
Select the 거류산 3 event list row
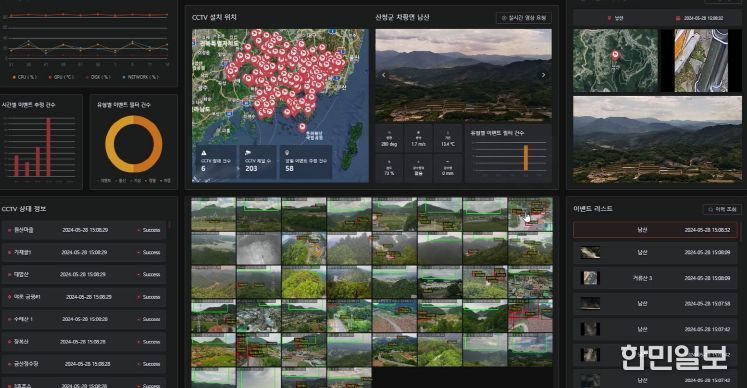[657, 278]
